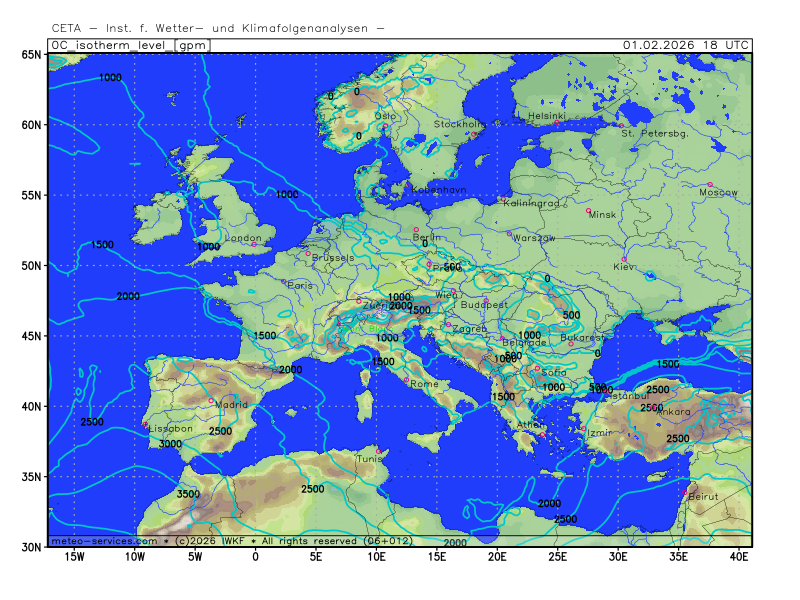Screen dimensions: 800x600
Task: Click the London city marker
Action: point(254,244)
